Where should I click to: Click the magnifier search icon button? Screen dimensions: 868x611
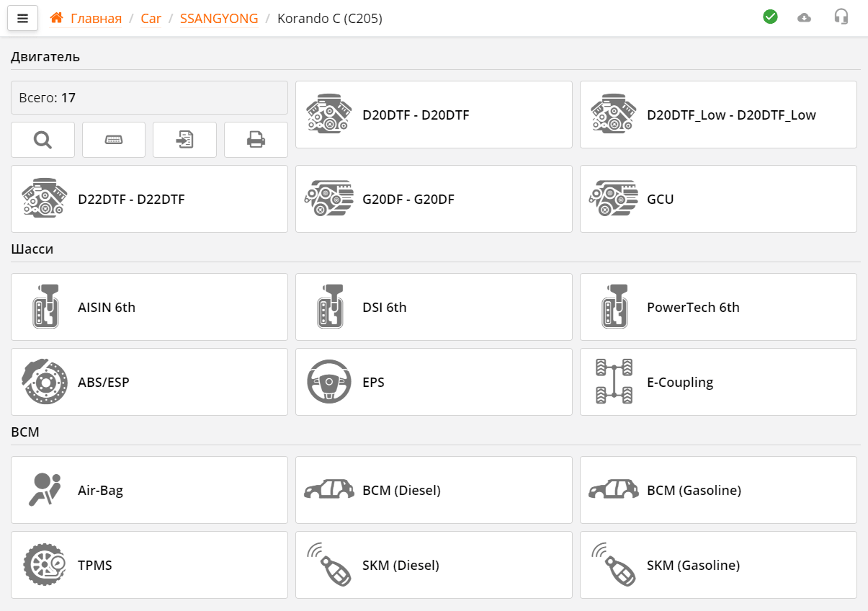click(42, 140)
